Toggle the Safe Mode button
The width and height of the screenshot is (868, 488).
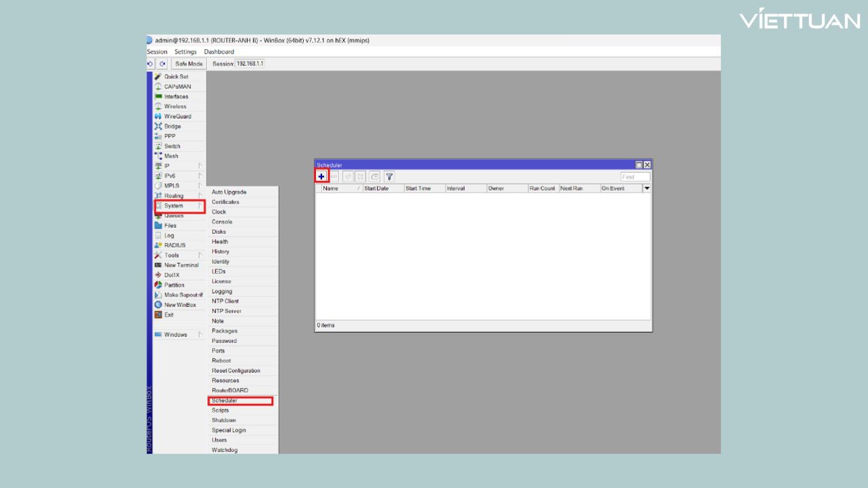[189, 64]
